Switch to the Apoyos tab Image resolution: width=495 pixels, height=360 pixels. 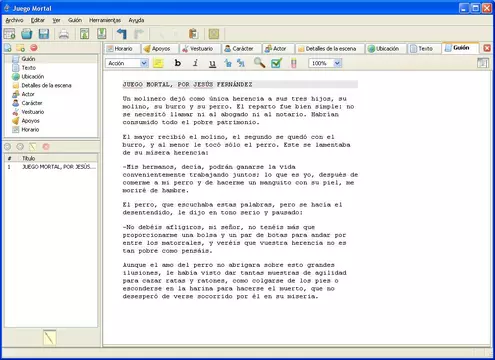click(x=159, y=49)
